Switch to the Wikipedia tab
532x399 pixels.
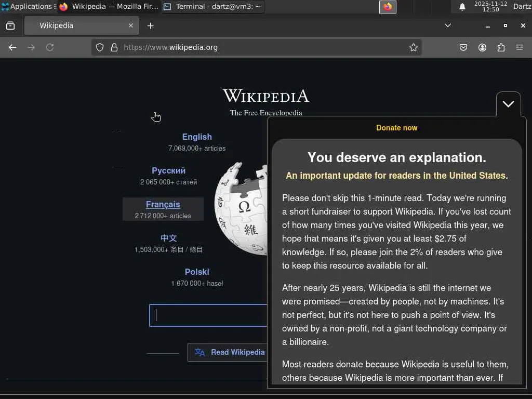click(x=82, y=25)
